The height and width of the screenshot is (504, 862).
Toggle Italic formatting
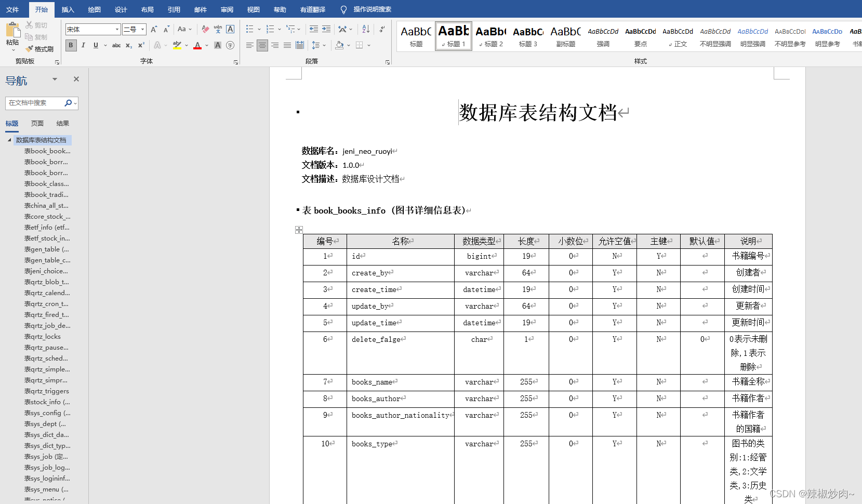click(x=83, y=45)
